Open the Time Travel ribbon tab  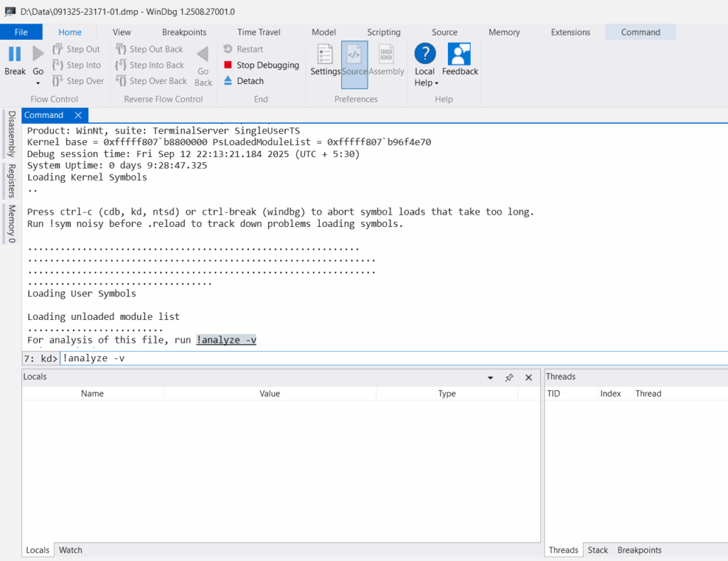pos(259,32)
